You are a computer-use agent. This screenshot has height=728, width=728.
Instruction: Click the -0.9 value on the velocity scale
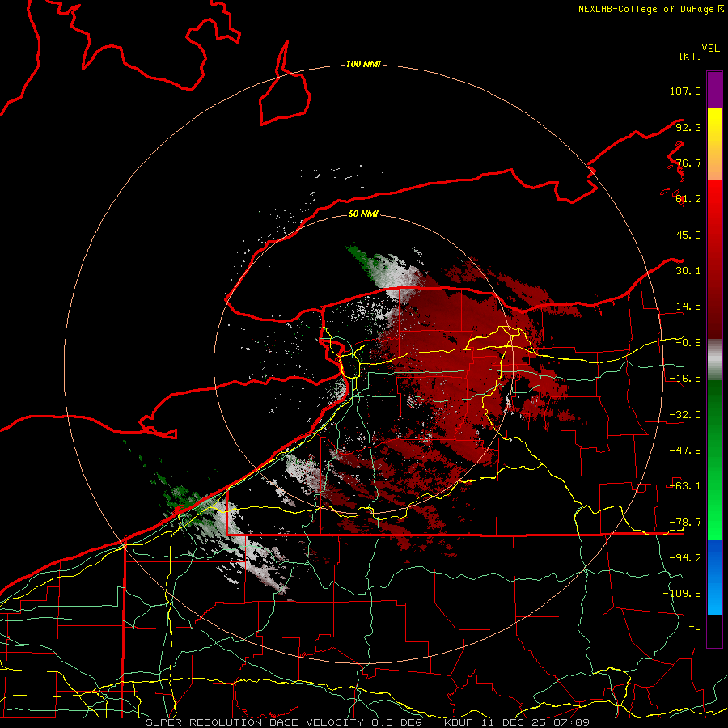point(688,343)
